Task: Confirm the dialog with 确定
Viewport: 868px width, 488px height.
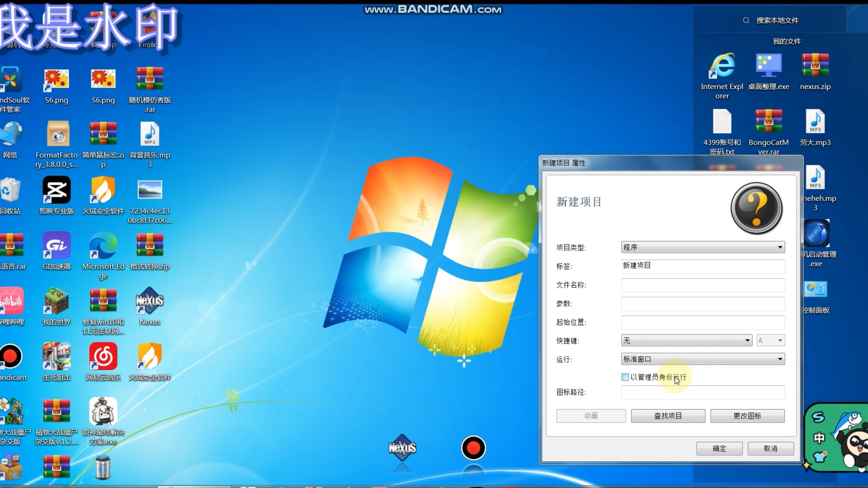Action: pyautogui.click(x=719, y=449)
